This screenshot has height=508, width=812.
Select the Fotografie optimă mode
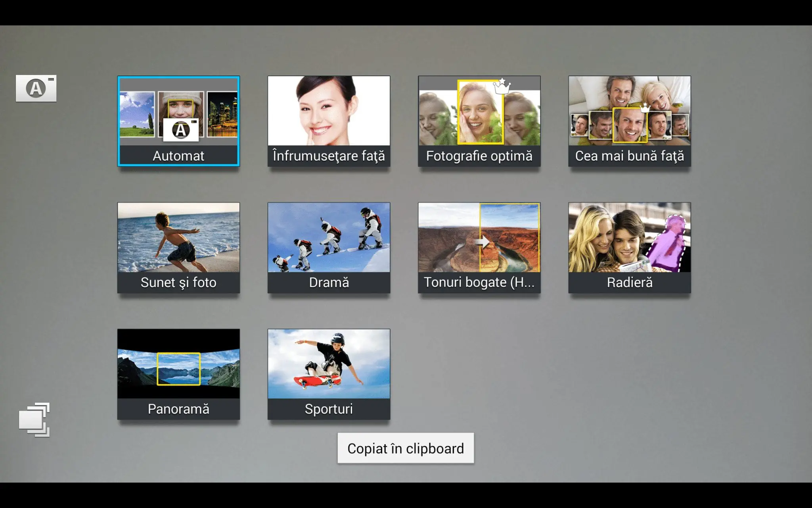[479, 121]
